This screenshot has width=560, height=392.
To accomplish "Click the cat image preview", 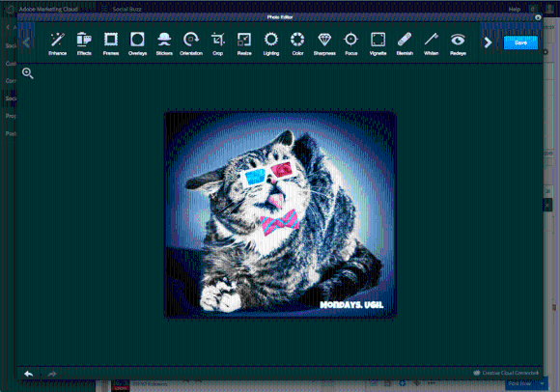I will tap(280, 214).
